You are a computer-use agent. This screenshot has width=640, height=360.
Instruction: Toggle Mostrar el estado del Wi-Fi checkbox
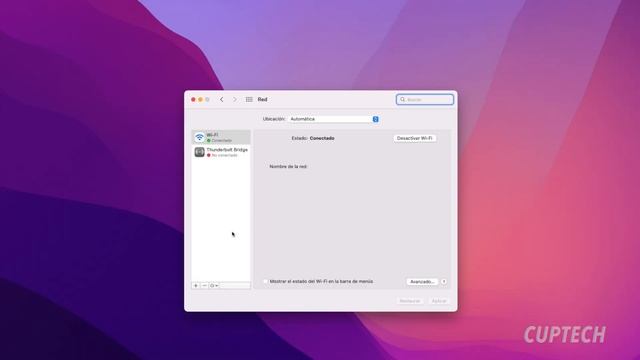(x=265, y=282)
